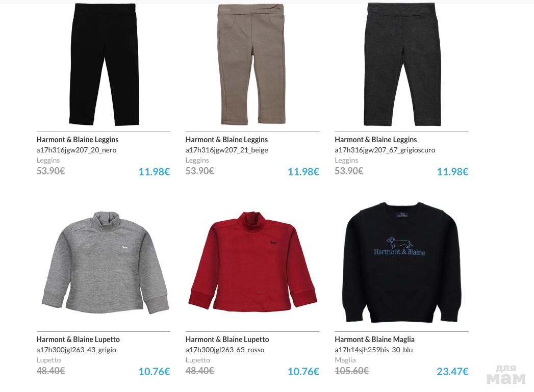
Task: Click the Lupetto category label under rosso item
Action: pyautogui.click(x=197, y=360)
